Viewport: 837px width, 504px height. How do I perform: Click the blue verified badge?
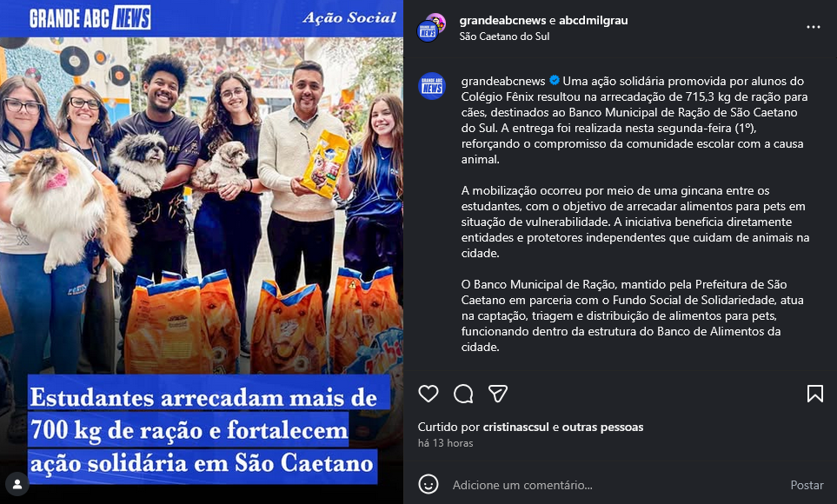point(554,81)
